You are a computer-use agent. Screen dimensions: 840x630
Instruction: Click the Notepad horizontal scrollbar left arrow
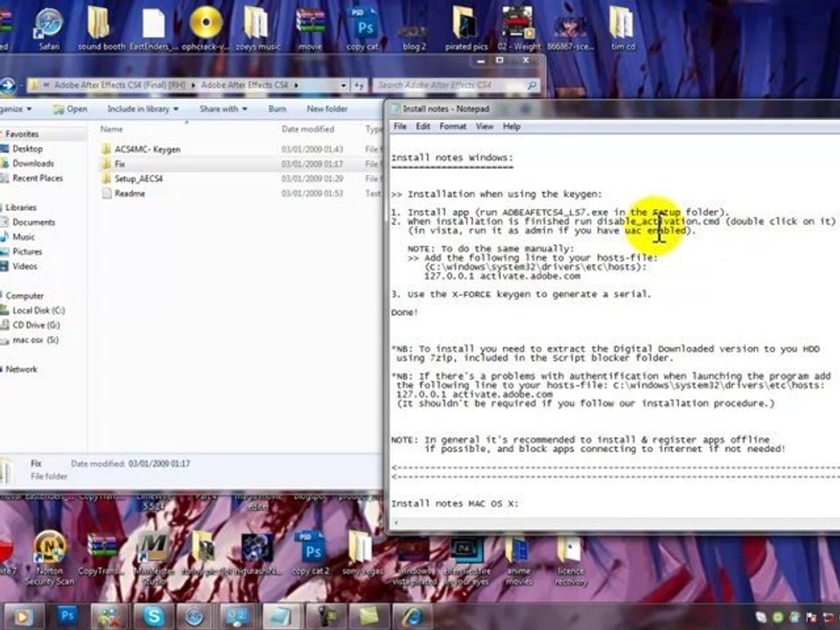[396, 522]
